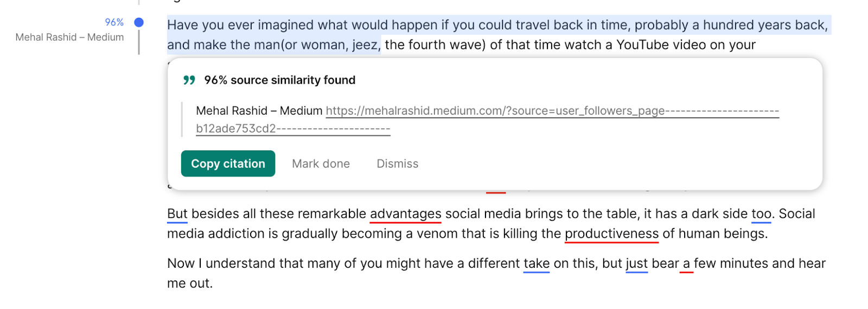
Task: Click the green quotation mark icon
Action: [189, 80]
